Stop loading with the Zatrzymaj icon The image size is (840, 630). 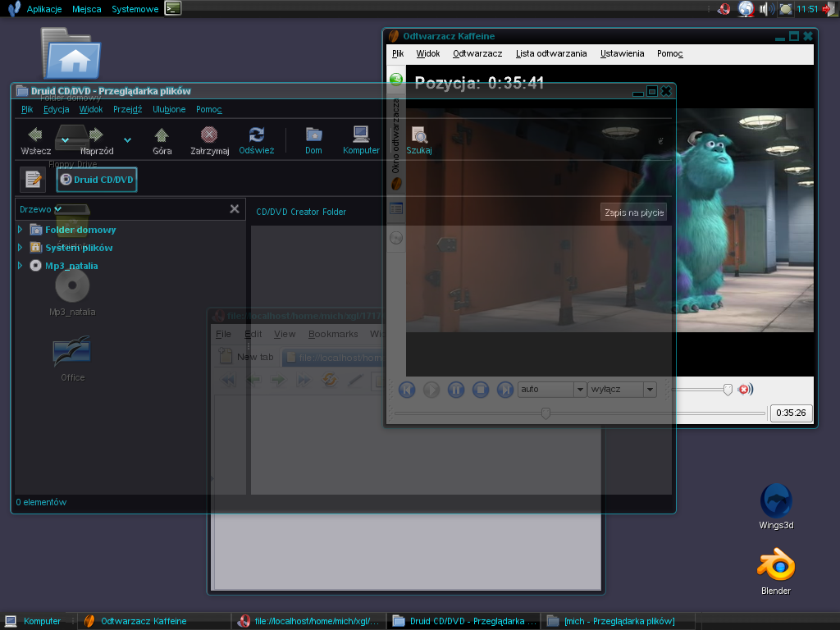coord(209,140)
